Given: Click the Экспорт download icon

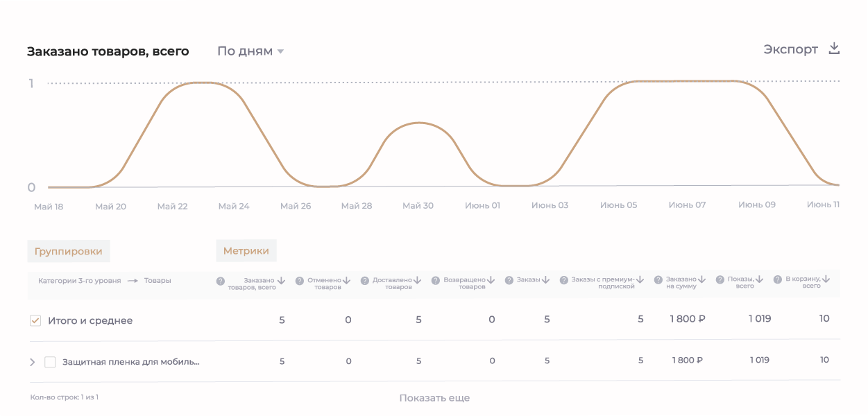Looking at the screenshot, I should 835,49.
